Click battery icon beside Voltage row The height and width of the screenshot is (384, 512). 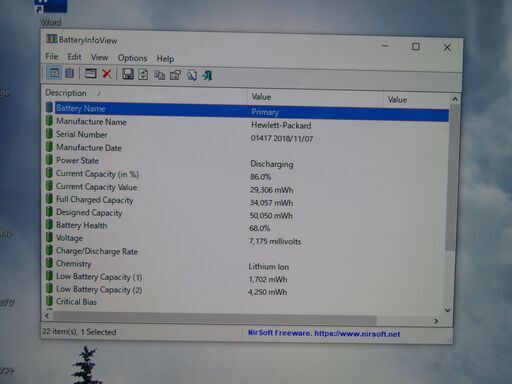click(49, 237)
